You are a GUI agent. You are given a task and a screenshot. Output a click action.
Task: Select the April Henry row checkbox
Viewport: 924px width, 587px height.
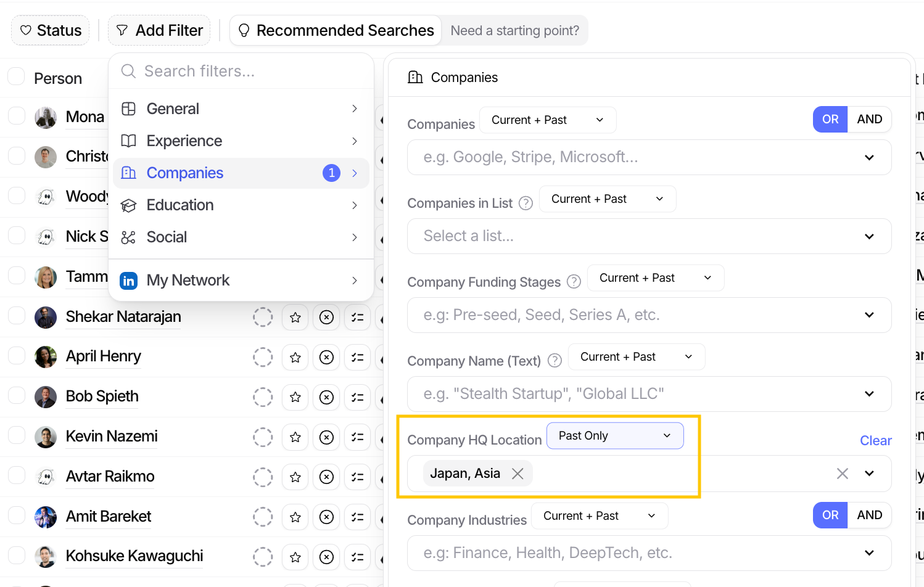[x=17, y=356]
